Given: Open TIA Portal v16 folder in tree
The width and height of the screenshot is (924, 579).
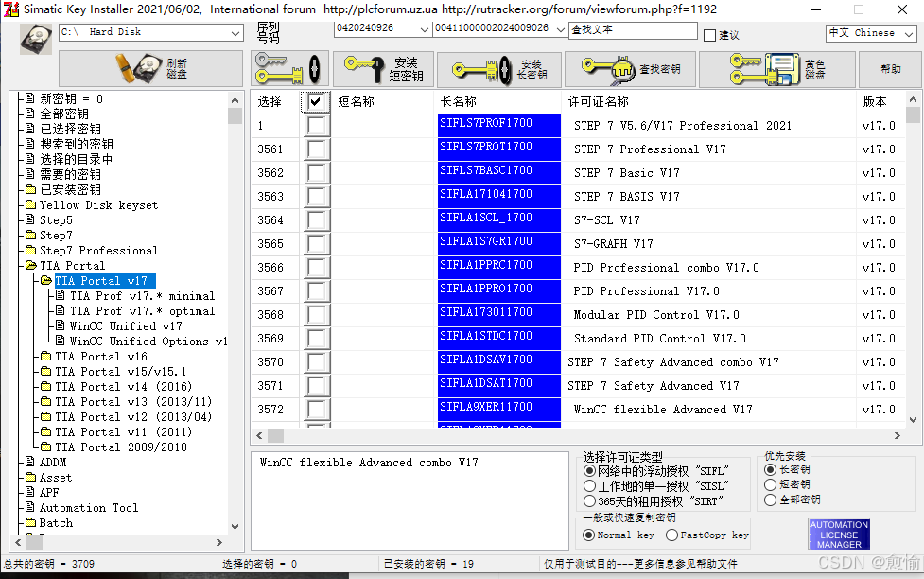Looking at the screenshot, I should [101, 356].
